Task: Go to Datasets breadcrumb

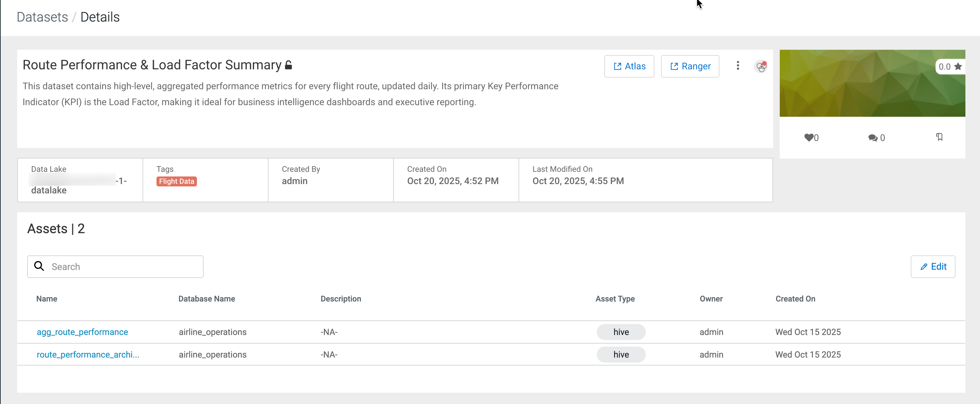Action: pos(42,17)
